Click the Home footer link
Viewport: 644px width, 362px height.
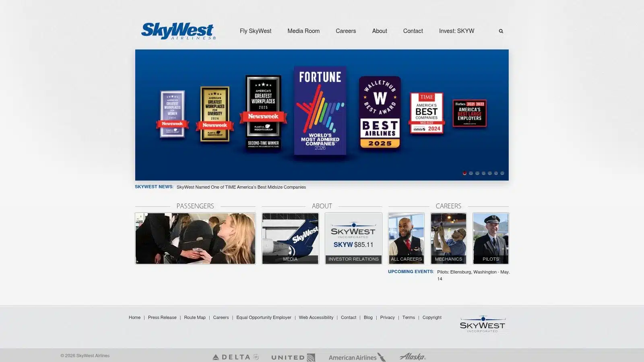134,317
